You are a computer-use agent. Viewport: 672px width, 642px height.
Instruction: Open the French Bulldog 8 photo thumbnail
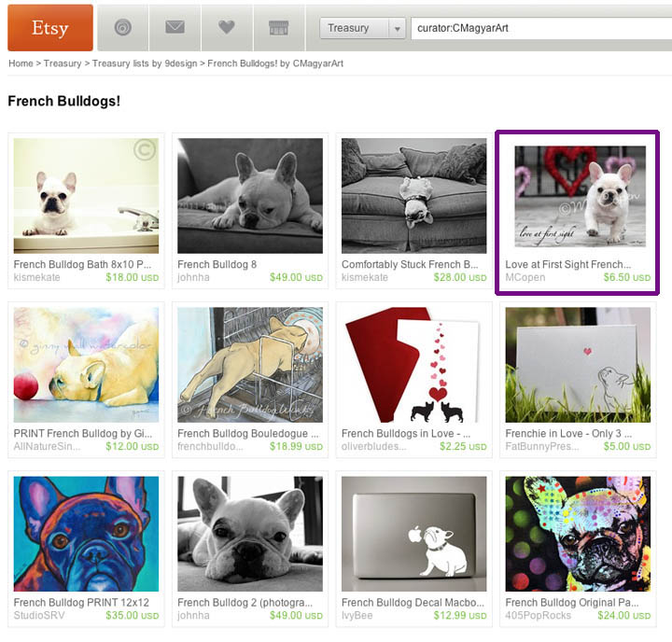[x=250, y=195]
